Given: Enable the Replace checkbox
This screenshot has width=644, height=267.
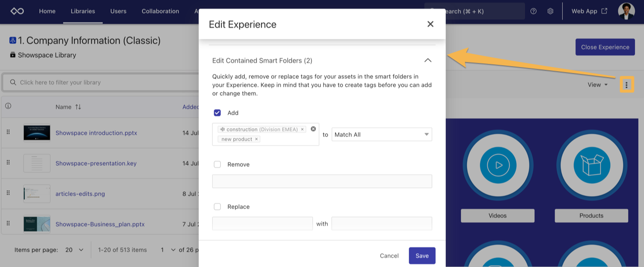Looking at the screenshot, I should click(217, 206).
